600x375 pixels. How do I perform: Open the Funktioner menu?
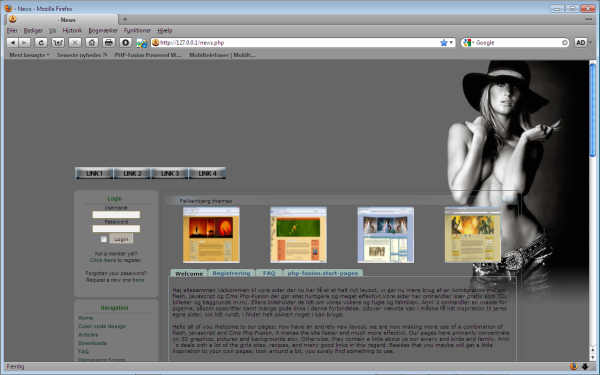[137, 31]
